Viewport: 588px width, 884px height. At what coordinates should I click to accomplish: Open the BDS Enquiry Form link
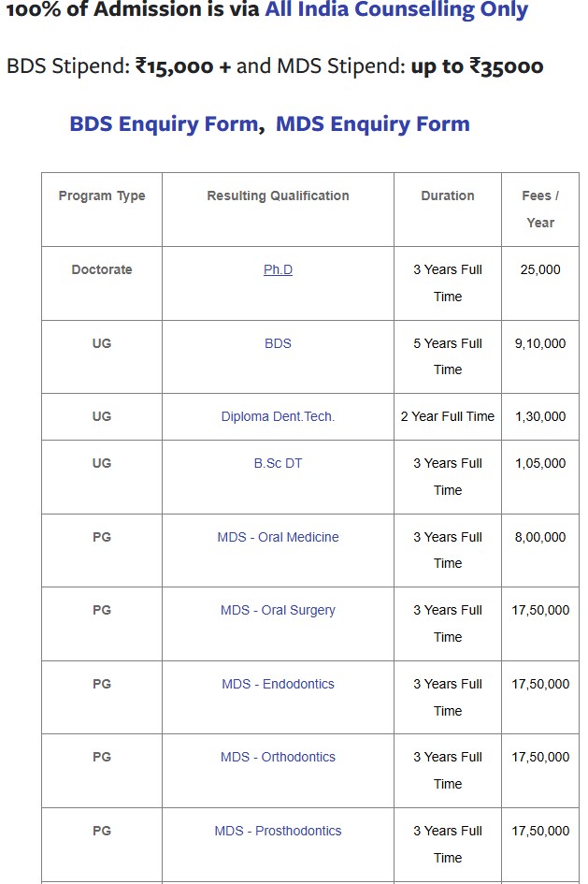pyautogui.click(x=164, y=123)
